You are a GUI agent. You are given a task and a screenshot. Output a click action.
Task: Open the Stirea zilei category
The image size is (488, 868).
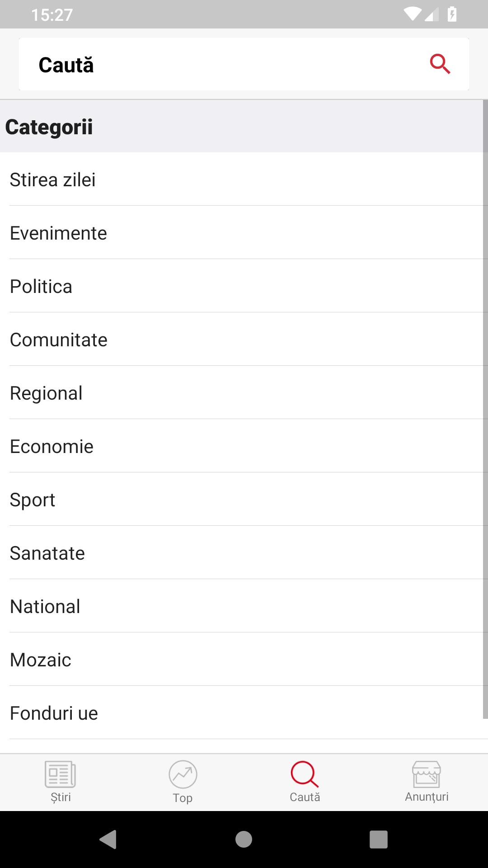pyautogui.click(x=244, y=179)
